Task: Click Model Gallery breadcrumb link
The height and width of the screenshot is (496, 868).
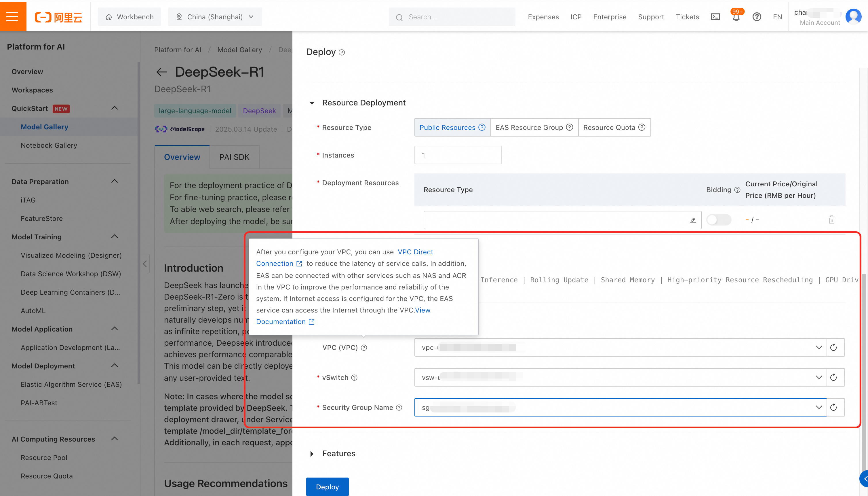Action: point(240,50)
